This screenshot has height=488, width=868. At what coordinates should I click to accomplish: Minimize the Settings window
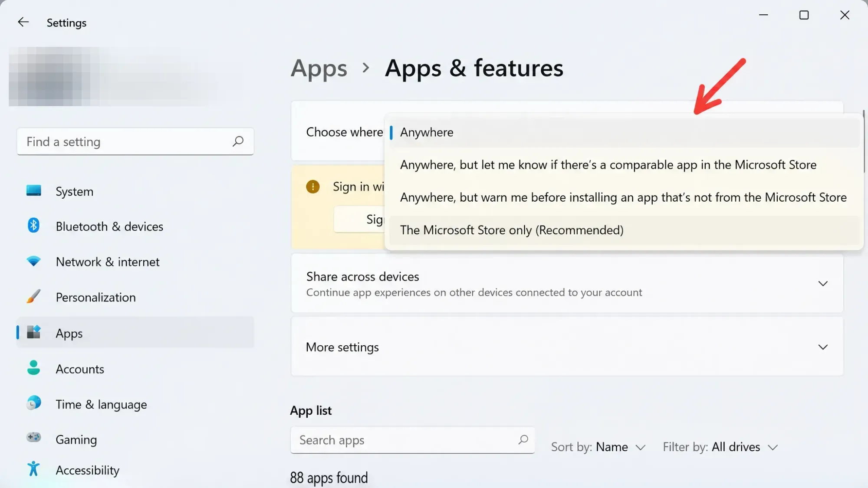(x=763, y=15)
